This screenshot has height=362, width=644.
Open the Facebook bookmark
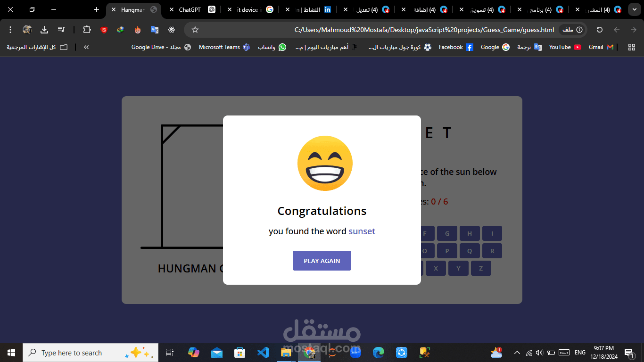pyautogui.click(x=456, y=47)
